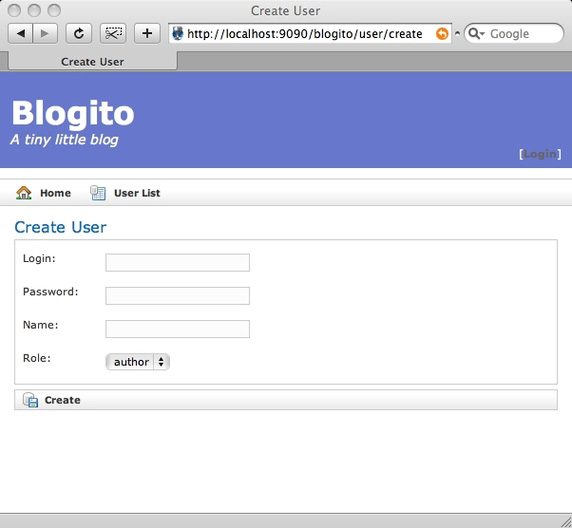Reload the page with the refresh icon
Viewport: 572px width, 528px height.
tap(78, 34)
